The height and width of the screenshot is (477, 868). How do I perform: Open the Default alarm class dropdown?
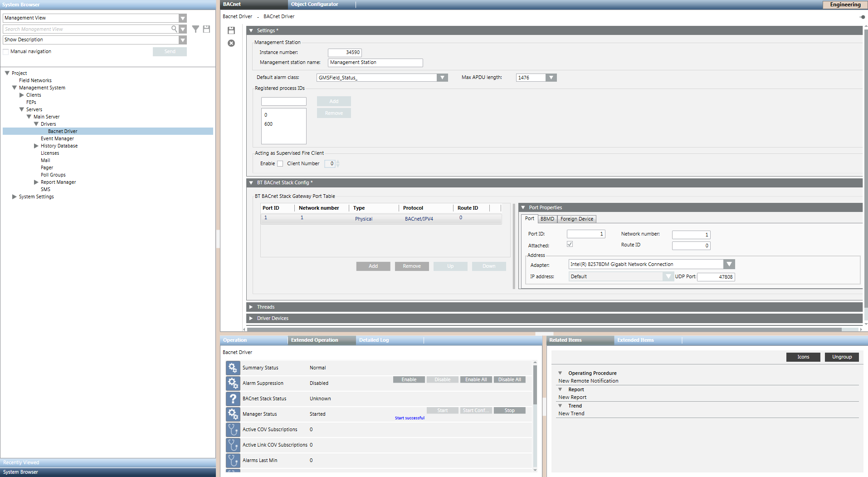442,77
